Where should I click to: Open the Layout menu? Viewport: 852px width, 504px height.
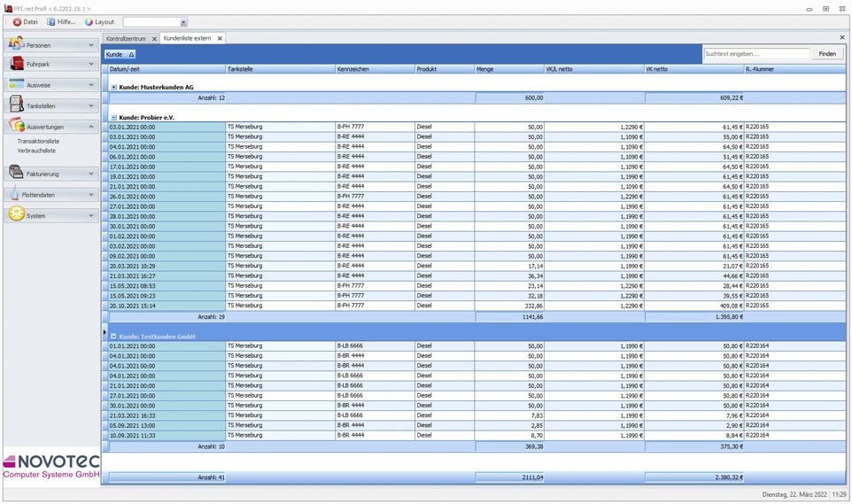coord(99,22)
